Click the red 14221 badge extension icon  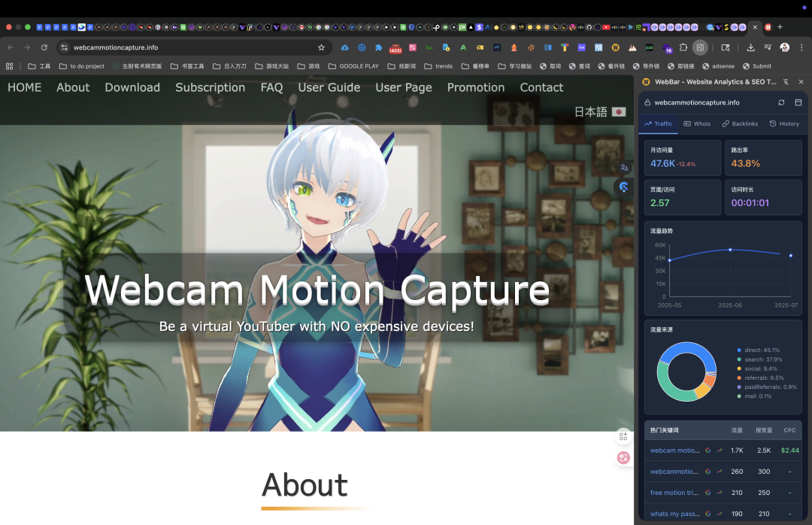click(x=395, y=48)
